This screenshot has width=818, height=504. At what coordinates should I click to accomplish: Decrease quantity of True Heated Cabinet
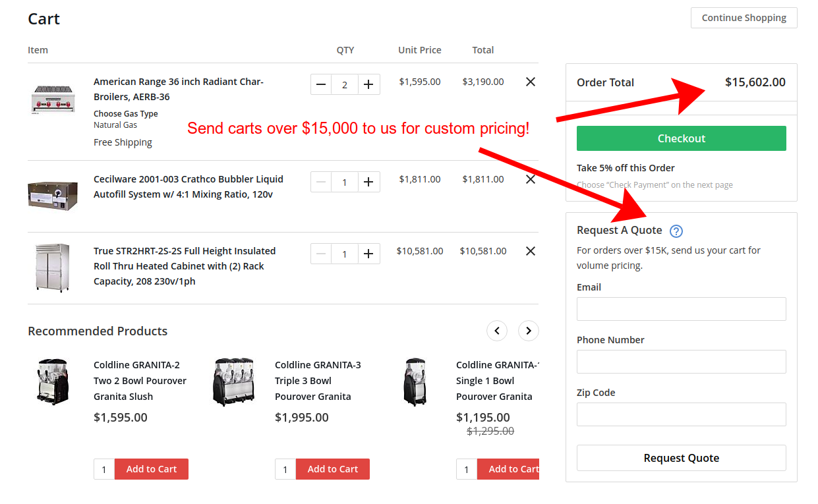coord(321,254)
